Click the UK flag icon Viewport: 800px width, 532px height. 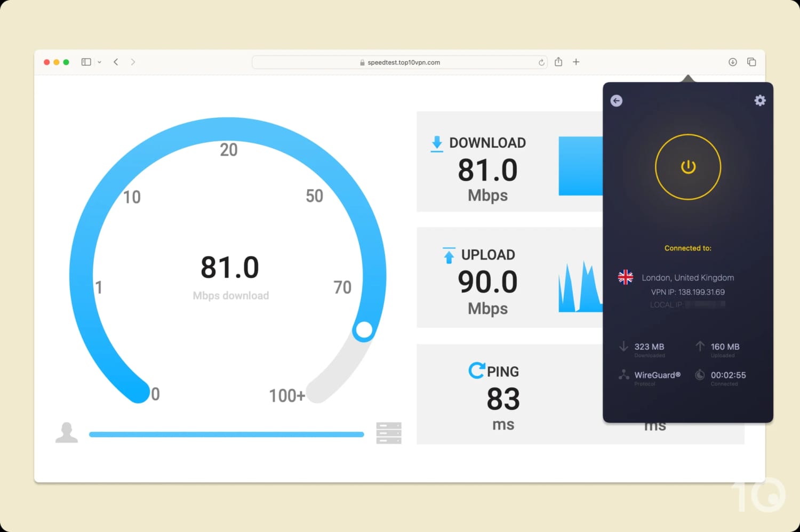(x=625, y=277)
